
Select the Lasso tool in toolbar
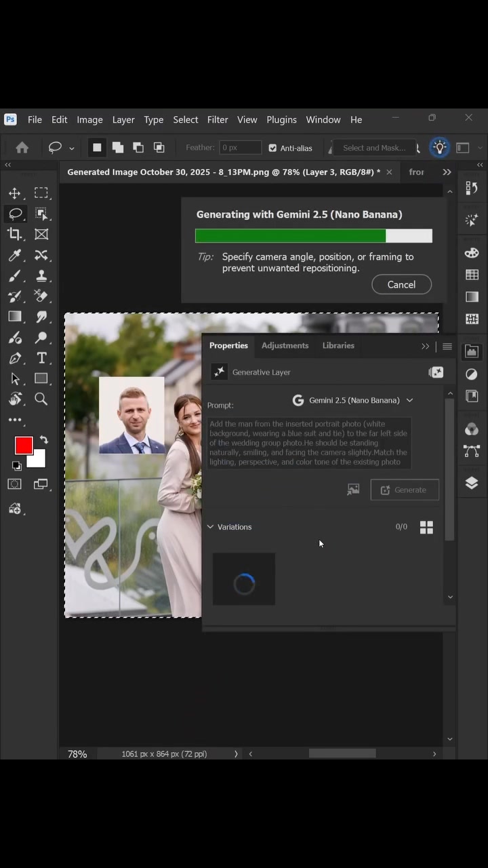(15, 214)
